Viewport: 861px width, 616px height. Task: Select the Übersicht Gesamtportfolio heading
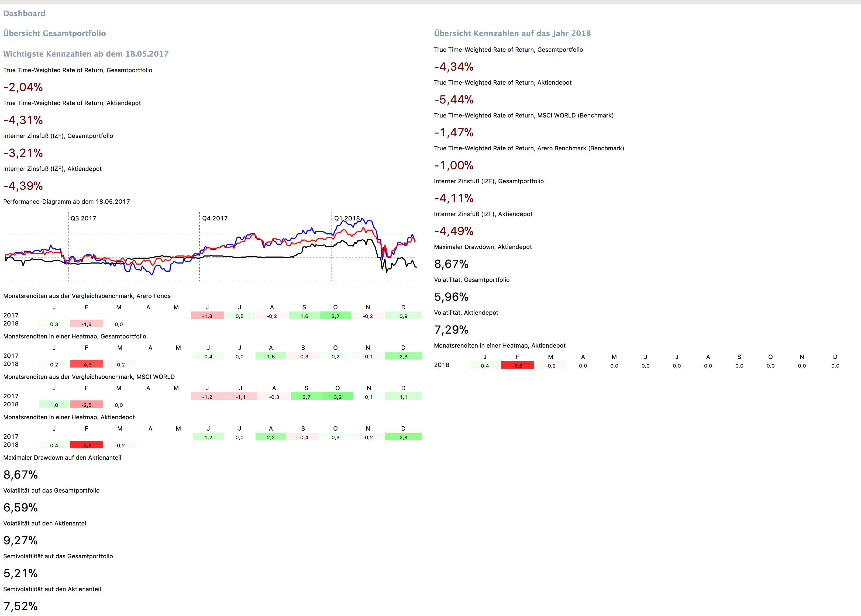54,33
